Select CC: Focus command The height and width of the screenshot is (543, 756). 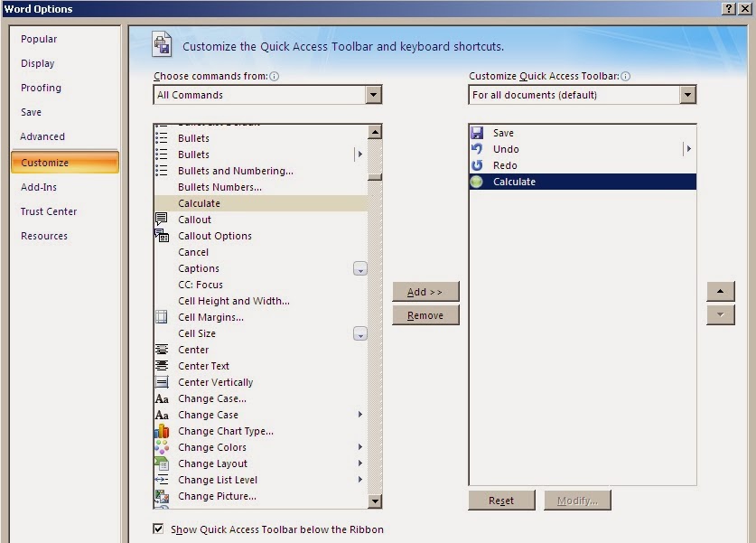point(261,285)
